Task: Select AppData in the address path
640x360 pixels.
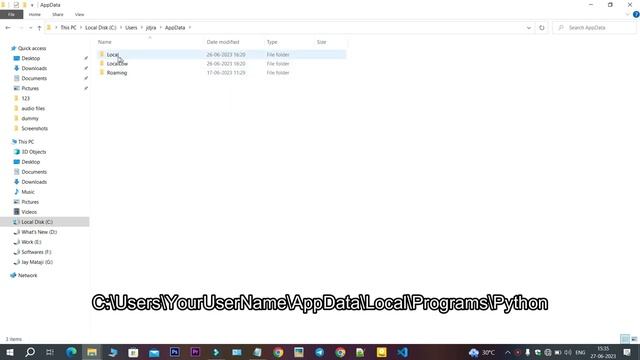Action: coord(175,28)
